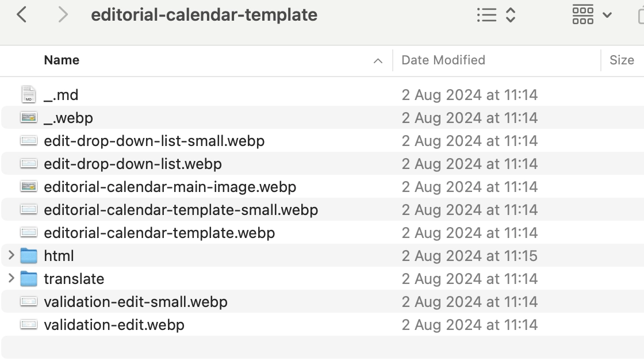Expand the html folder

coord(11,255)
